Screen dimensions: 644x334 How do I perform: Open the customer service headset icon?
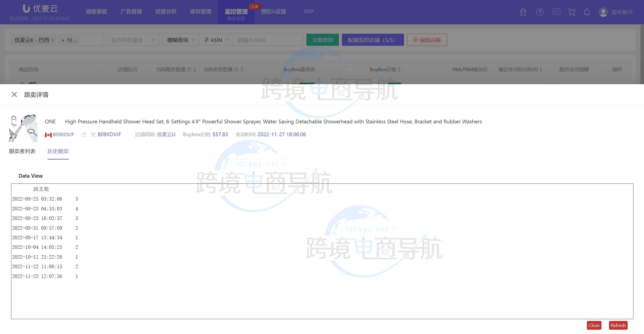point(523,12)
